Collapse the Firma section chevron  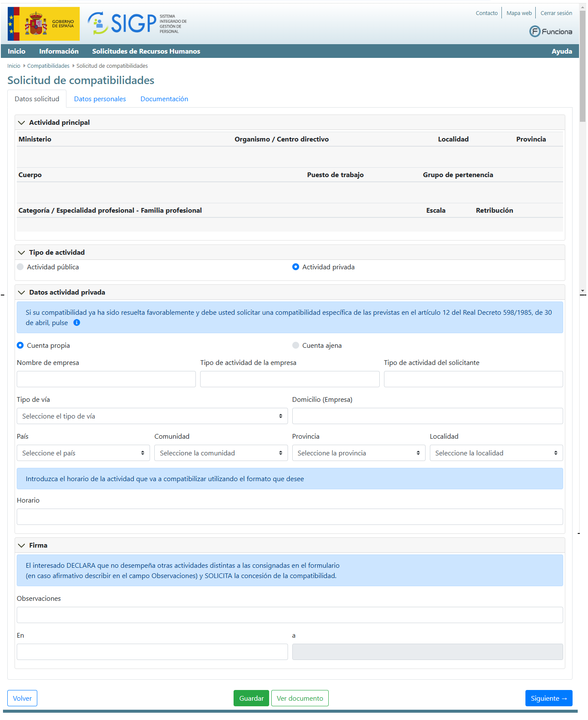coord(21,545)
